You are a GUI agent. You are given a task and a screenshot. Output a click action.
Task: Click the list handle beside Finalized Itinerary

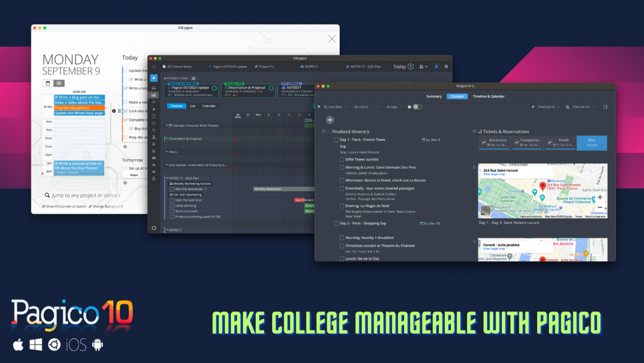(x=323, y=132)
